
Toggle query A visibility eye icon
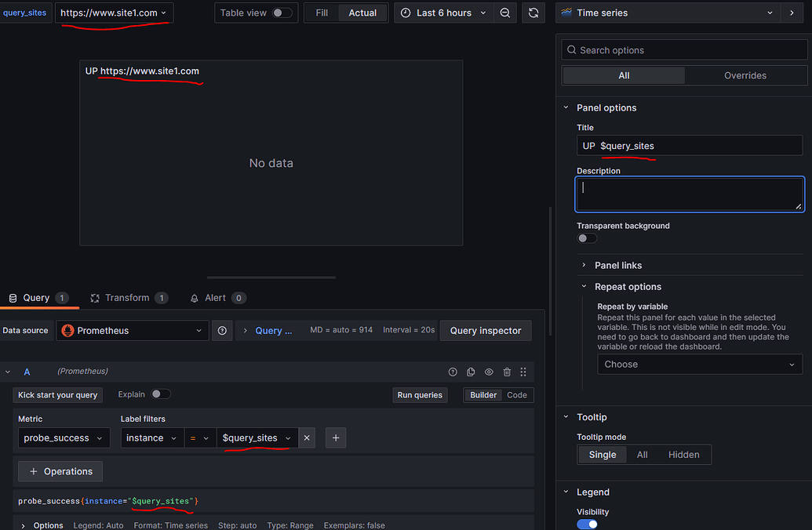(489, 372)
